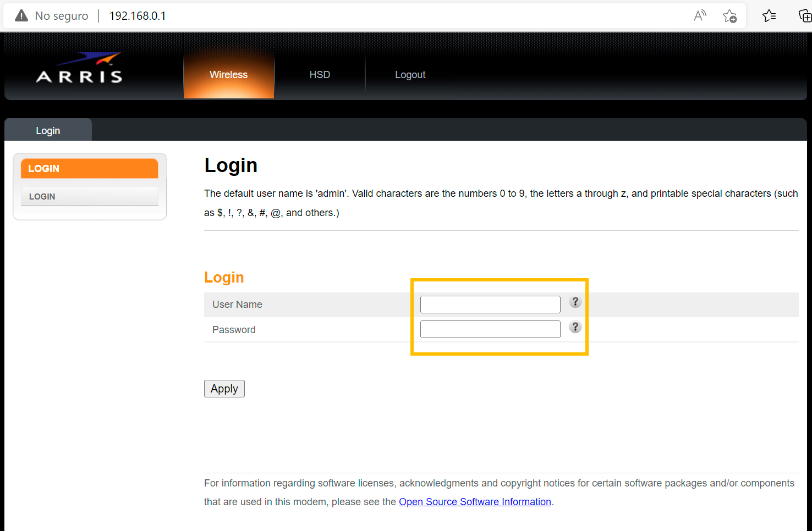Open the collections icon
The width and height of the screenshot is (812, 531).
pyautogui.click(x=805, y=15)
